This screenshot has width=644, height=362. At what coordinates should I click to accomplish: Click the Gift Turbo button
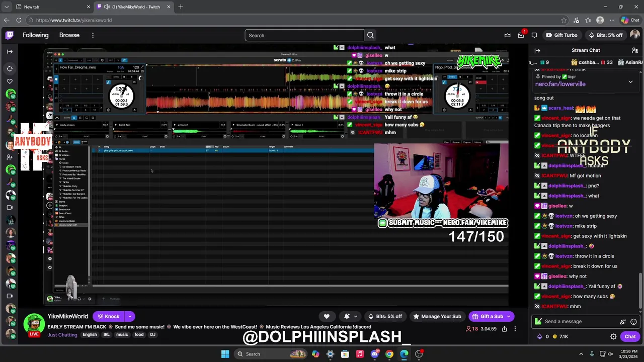[561, 35]
